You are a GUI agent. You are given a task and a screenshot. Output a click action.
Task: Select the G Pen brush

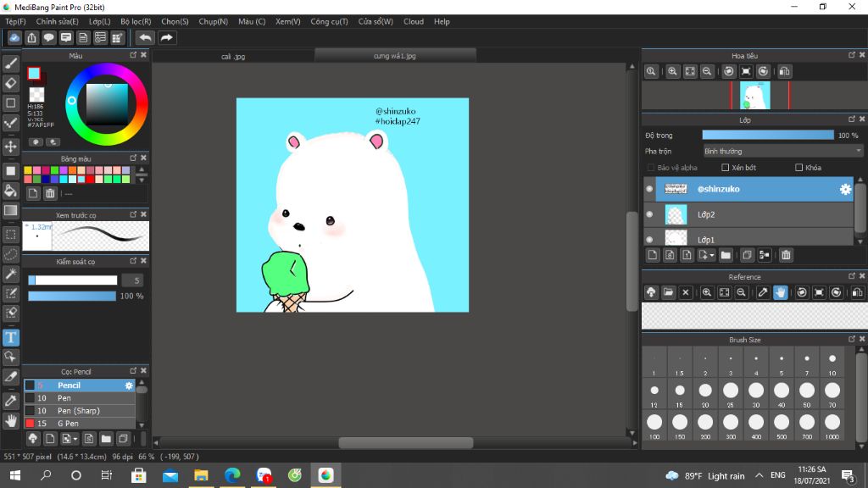tap(68, 423)
